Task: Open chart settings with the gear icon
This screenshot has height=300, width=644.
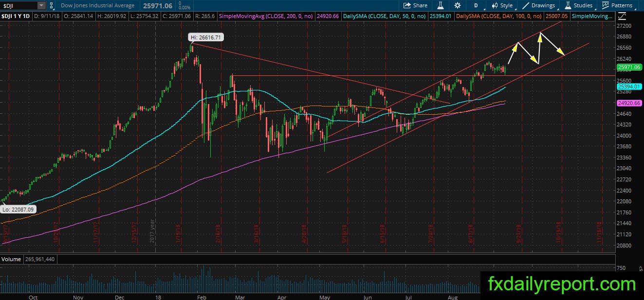Action: pos(458,5)
